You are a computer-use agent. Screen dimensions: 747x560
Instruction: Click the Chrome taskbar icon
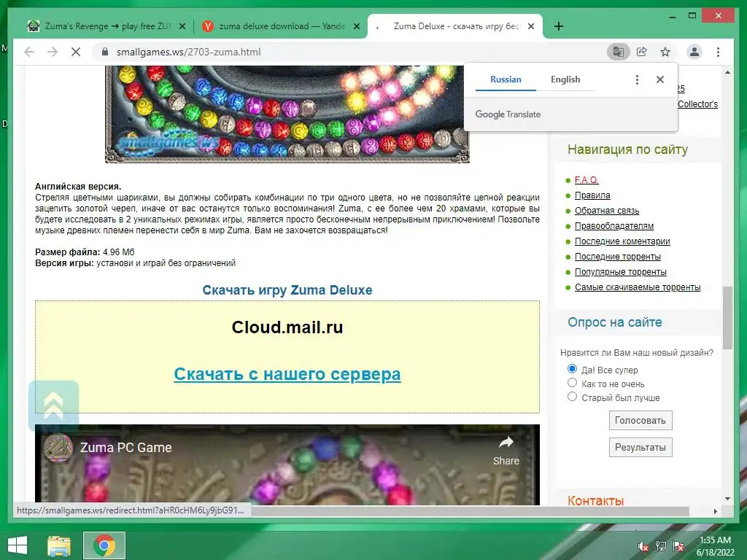[104, 545]
